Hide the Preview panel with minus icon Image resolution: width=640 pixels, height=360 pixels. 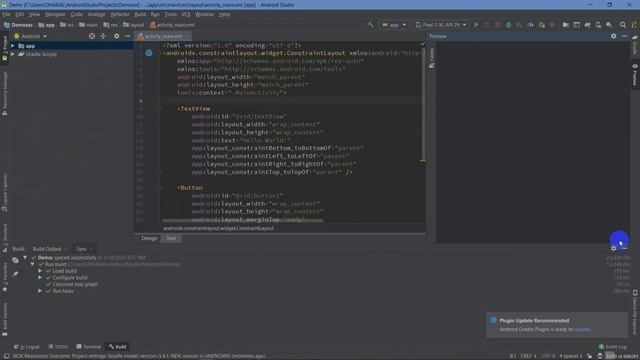pyautogui.click(x=625, y=36)
